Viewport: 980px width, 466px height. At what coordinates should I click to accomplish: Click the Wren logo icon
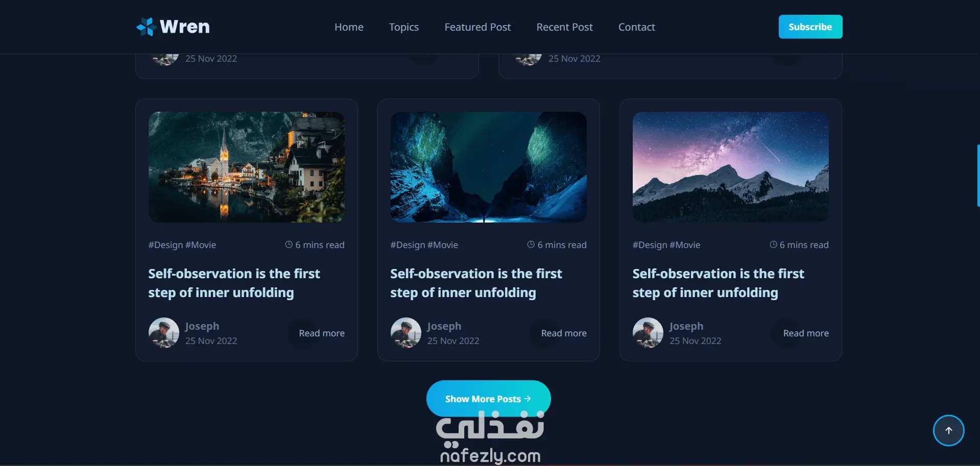[147, 27]
